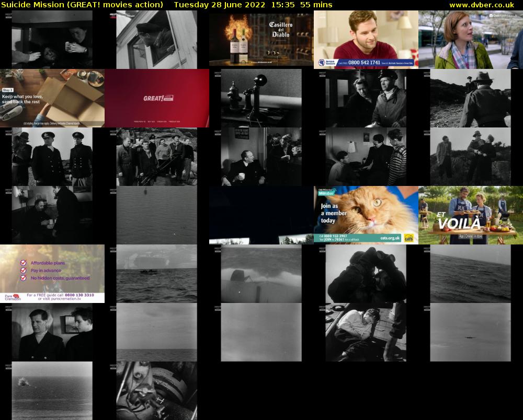Click the 'Tuesday 28 June 2022' date text

(220, 5)
